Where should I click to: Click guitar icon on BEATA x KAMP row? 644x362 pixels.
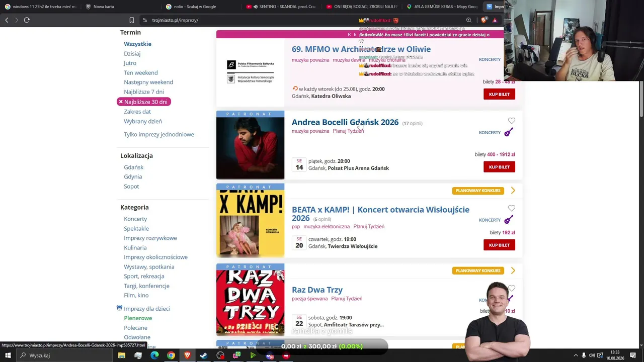pyautogui.click(x=509, y=220)
